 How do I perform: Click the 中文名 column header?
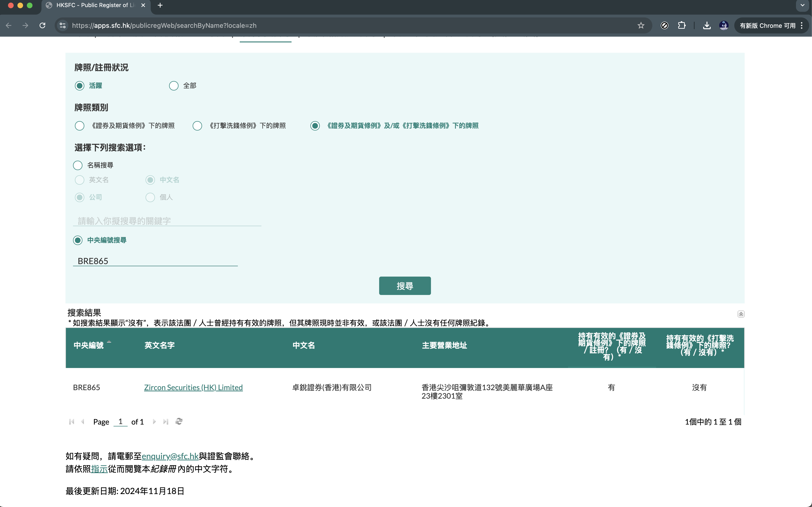click(x=304, y=345)
